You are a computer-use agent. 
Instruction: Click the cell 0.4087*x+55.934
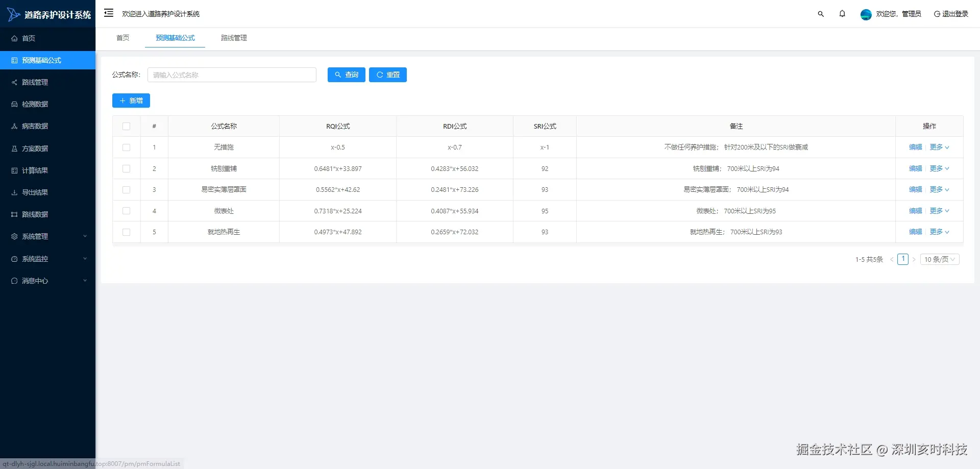click(x=455, y=211)
